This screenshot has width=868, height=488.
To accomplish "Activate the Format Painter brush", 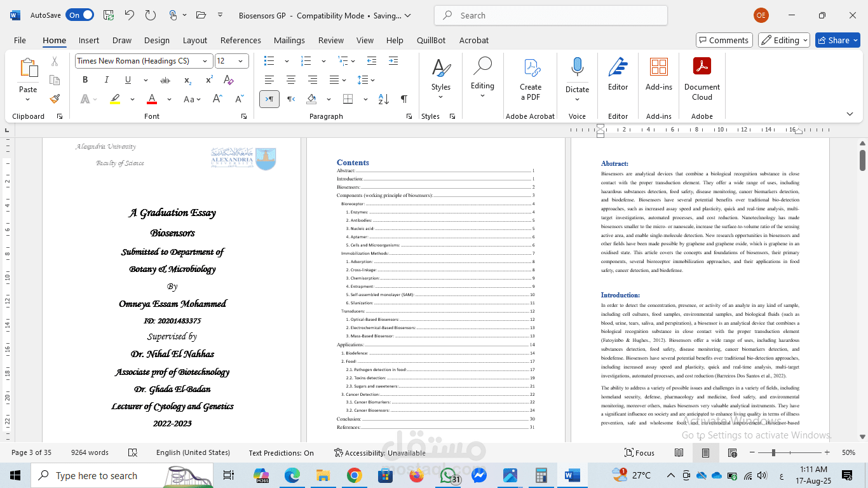I will click(55, 99).
